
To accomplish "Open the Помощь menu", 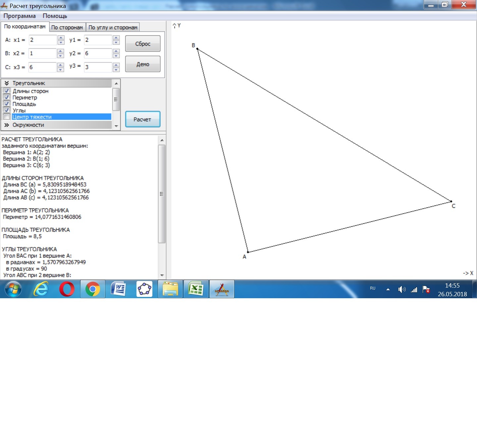I will coord(55,16).
